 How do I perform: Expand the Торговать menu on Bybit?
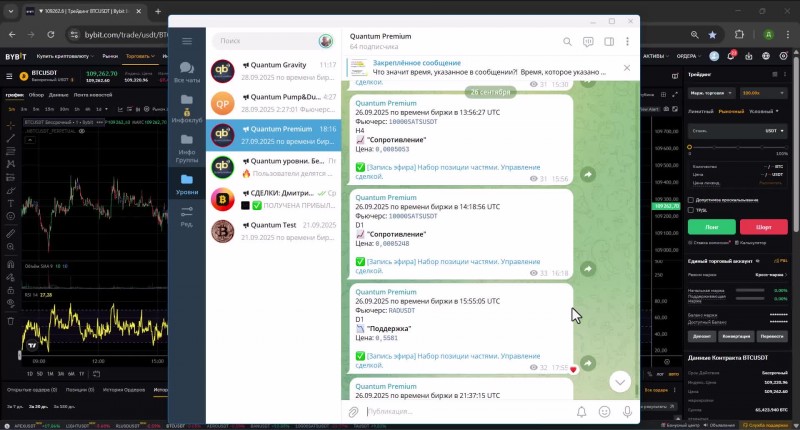click(x=140, y=56)
